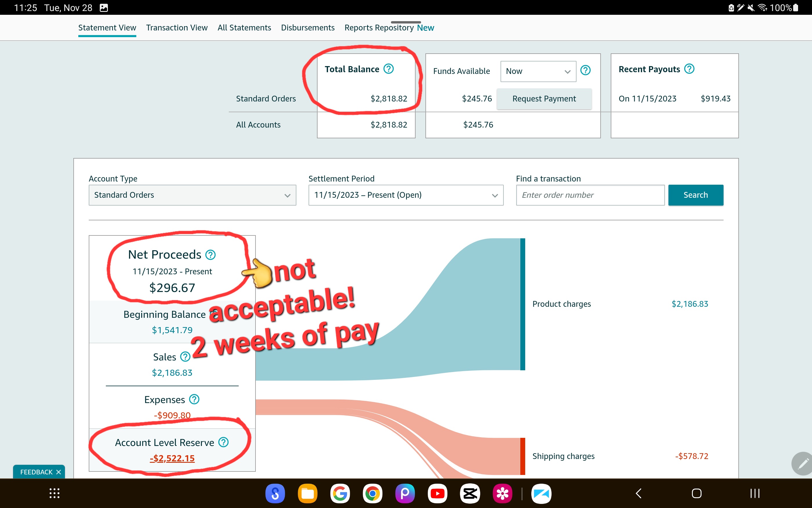Click the Shipping charges label

(x=563, y=456)
